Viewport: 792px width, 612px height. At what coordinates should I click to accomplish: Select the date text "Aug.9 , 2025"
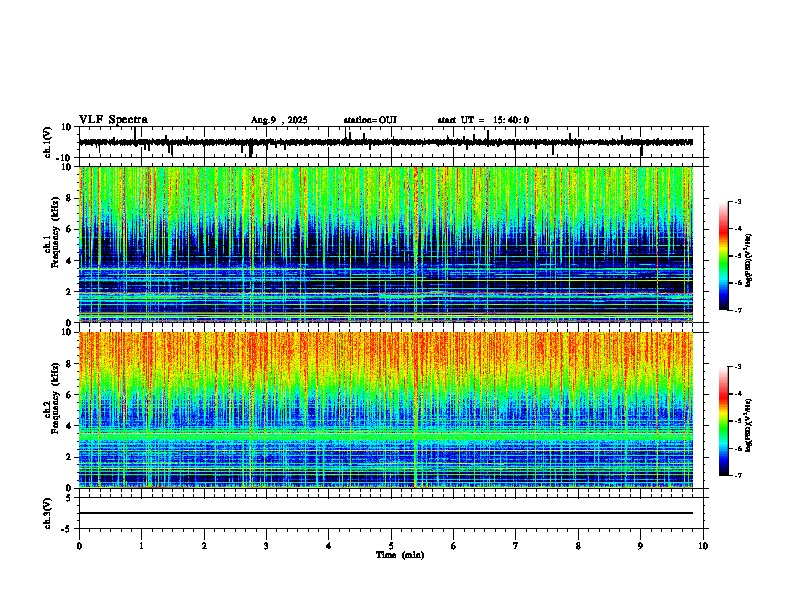coord(279,120)
